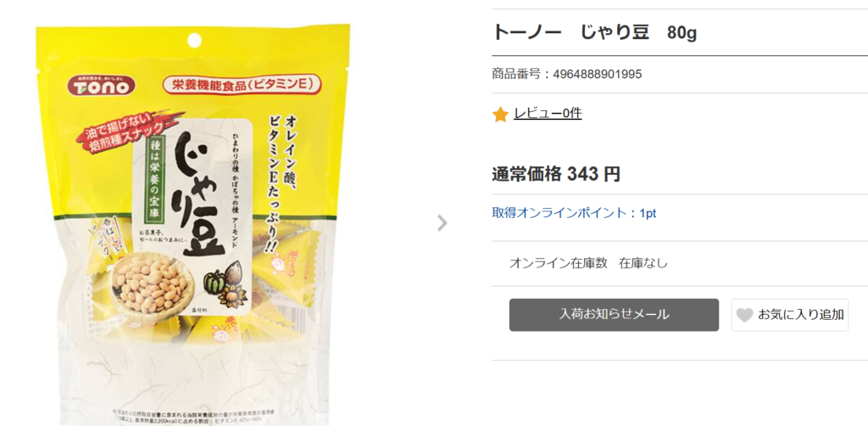
Task: Click the gray heart favorite icon
Action: [744, 315]
